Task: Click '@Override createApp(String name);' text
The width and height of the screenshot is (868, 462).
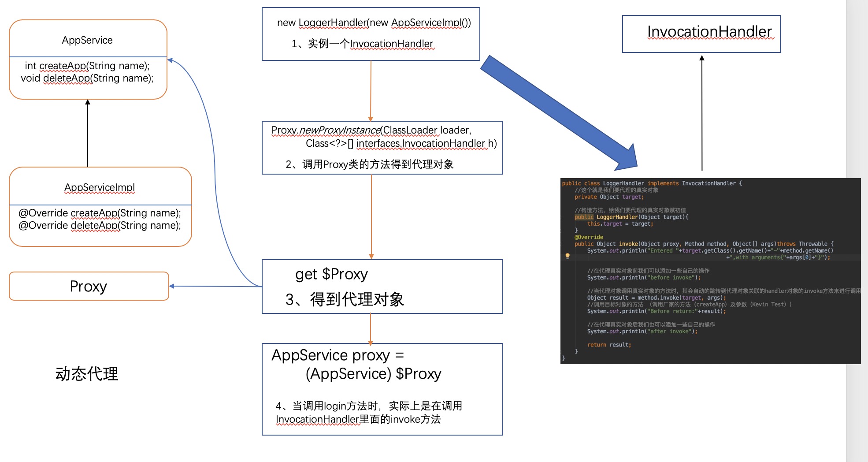Action: click(x=100, y=213)
